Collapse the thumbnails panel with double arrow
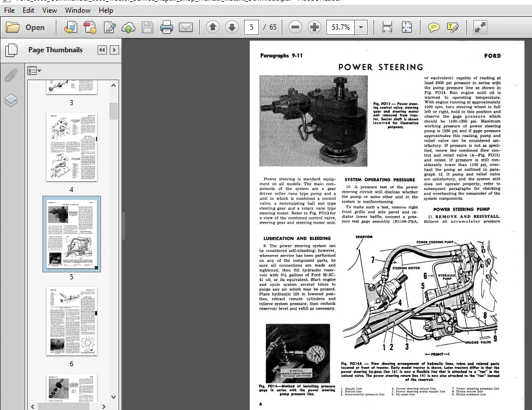This screenshot has width=532, height=410. coord(102,50)
